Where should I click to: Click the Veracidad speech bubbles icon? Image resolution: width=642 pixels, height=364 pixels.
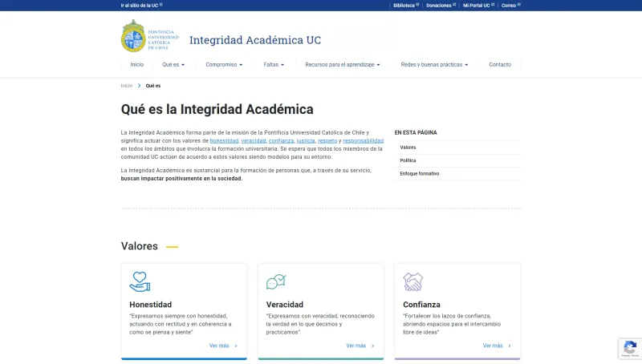tap(276, 281)
